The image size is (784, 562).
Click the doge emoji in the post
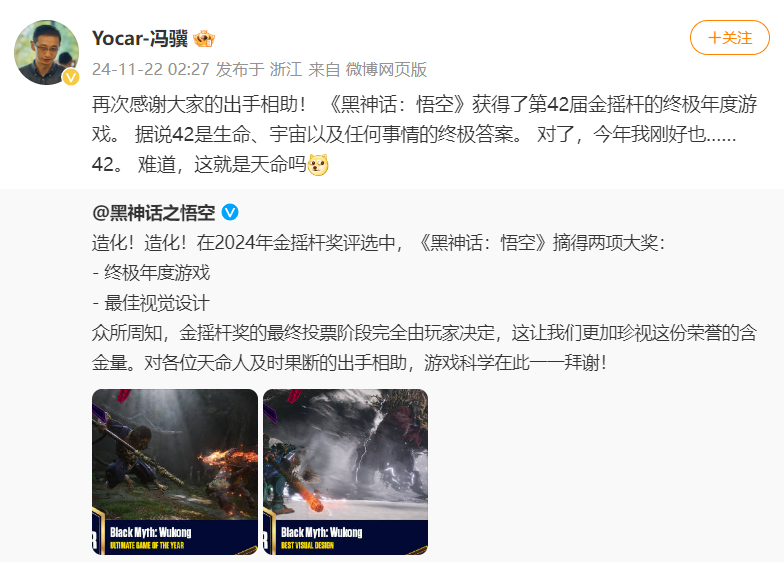[318, 164]
